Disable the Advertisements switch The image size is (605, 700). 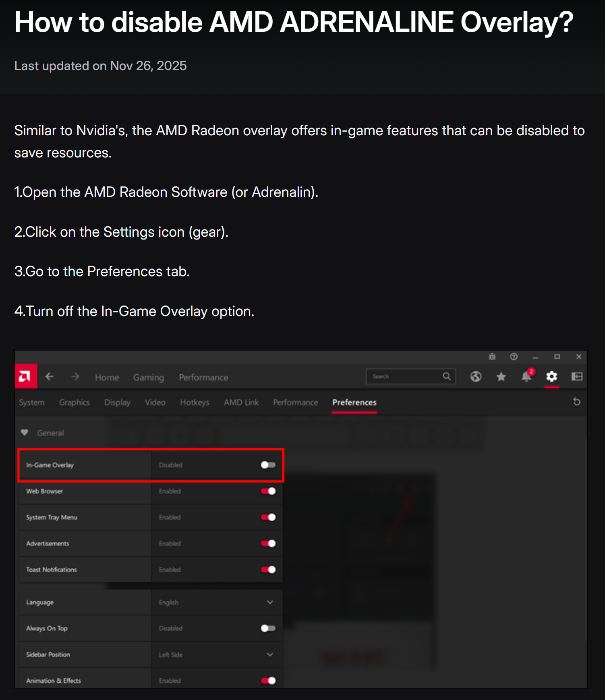[x=268, y=543]
